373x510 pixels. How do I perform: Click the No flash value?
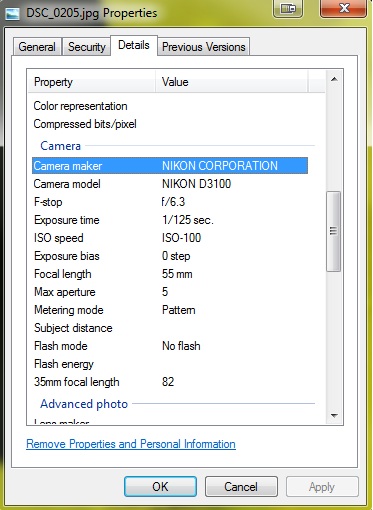coord(181,346)
